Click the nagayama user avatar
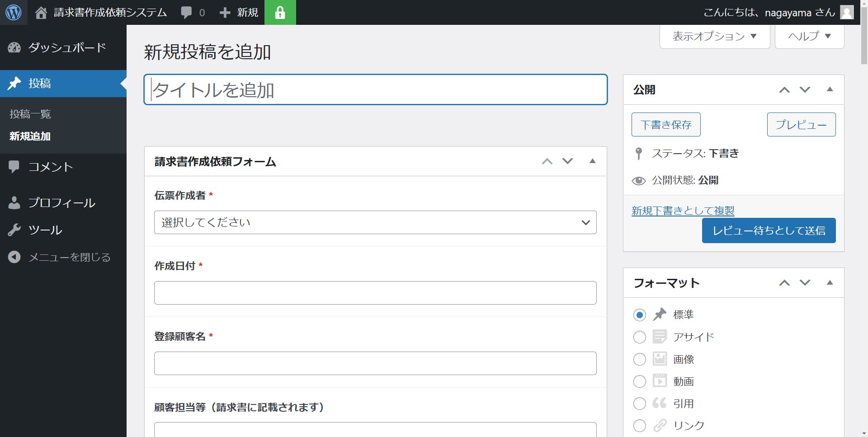 pyautogui.click(x=847, y=12)
